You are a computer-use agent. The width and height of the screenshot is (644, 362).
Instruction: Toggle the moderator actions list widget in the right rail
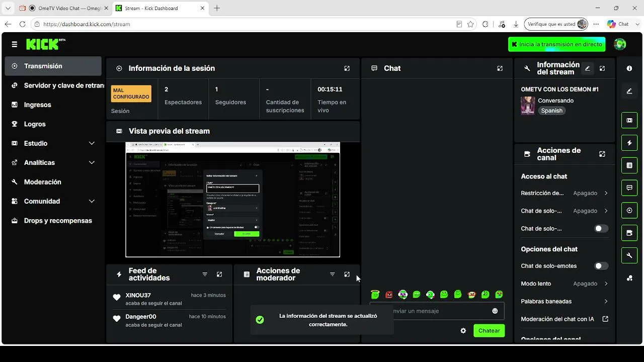click(629, 165)
